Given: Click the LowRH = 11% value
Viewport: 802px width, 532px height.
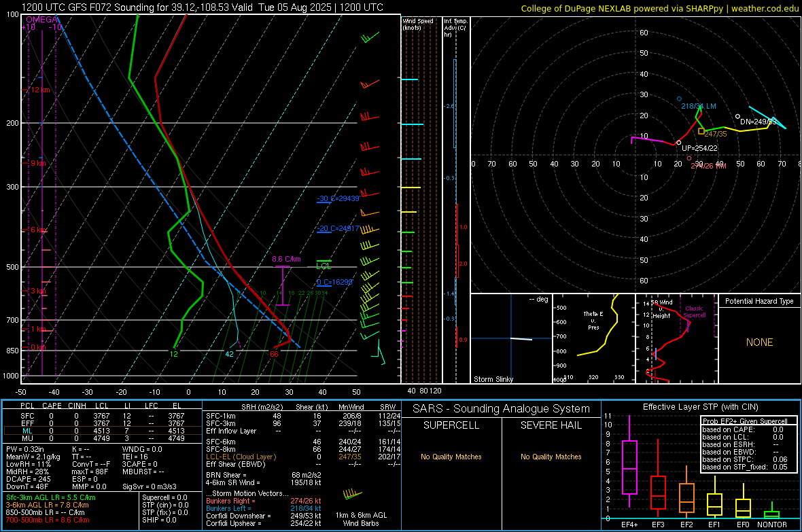Looking at the screenshot, I should (x=29, y=464).
